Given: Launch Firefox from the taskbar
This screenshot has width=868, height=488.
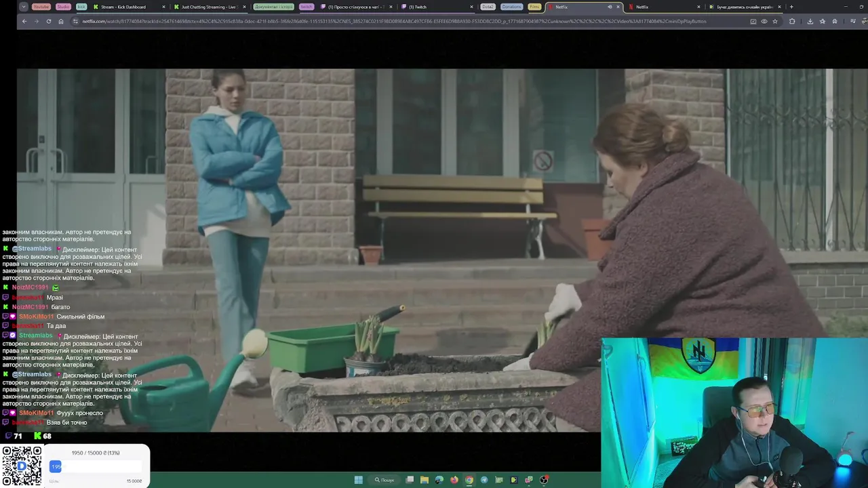Looking at the screenshot, I should (x=454, y=480).
